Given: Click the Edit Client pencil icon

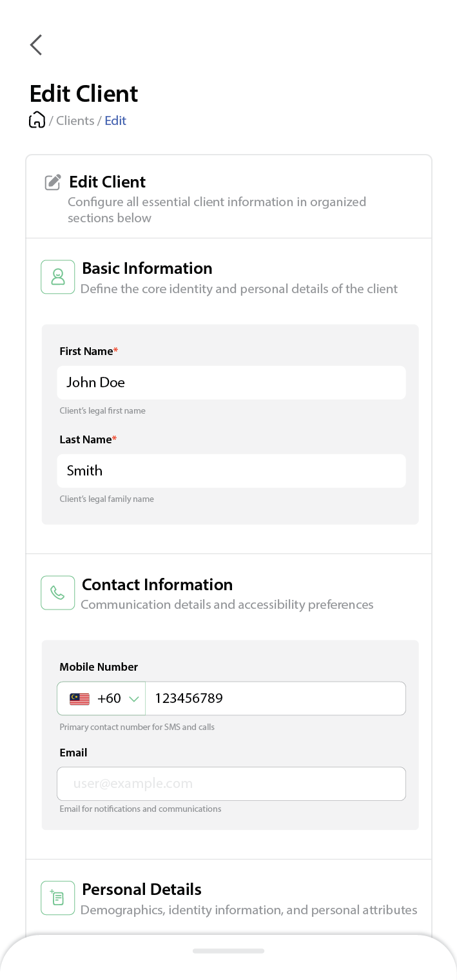Looking at the screenshot, I should 53,182.
